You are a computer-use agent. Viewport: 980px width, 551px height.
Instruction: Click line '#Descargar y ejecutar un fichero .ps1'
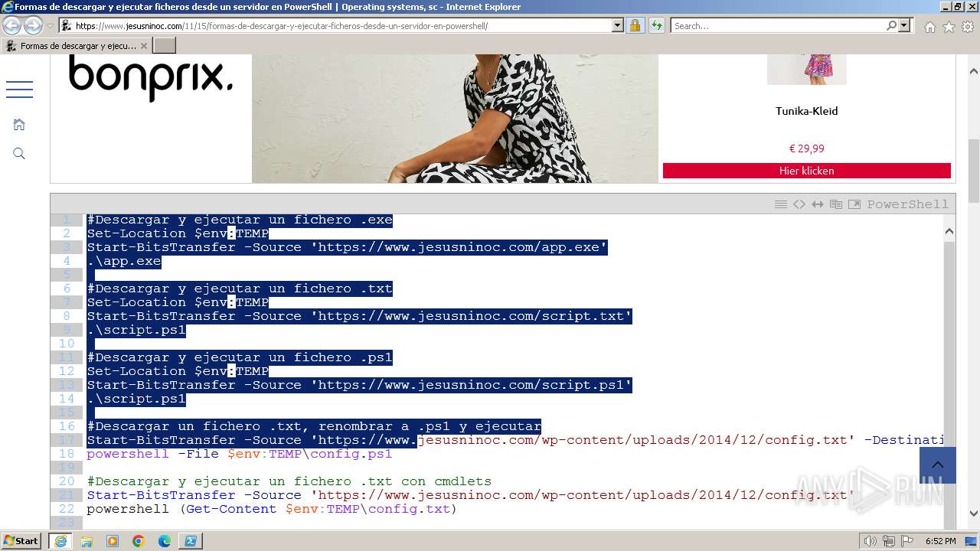pos(240,357)
